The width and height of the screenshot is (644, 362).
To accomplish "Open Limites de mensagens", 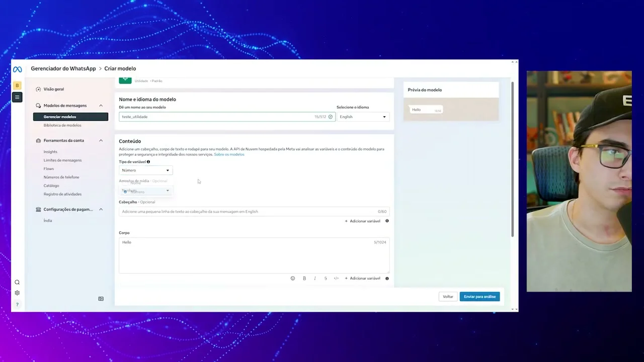I will 62,160.
